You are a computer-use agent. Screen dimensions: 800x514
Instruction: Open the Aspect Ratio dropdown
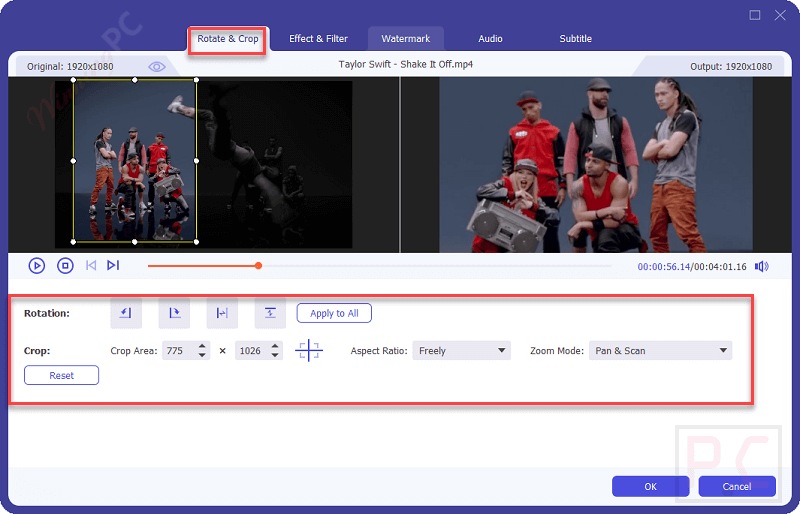(x=461, y=351)
